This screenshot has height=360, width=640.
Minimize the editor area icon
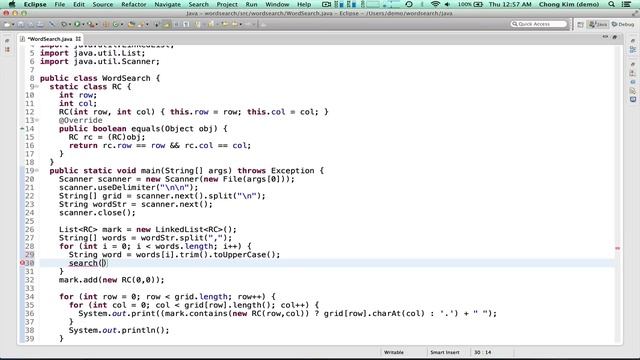605,37
